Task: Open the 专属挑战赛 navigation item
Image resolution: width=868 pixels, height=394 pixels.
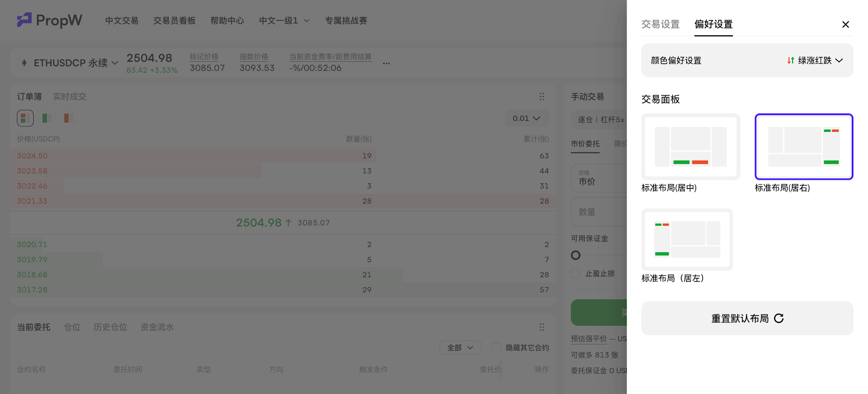Action: pyautogui.click(x=346, y=21)
